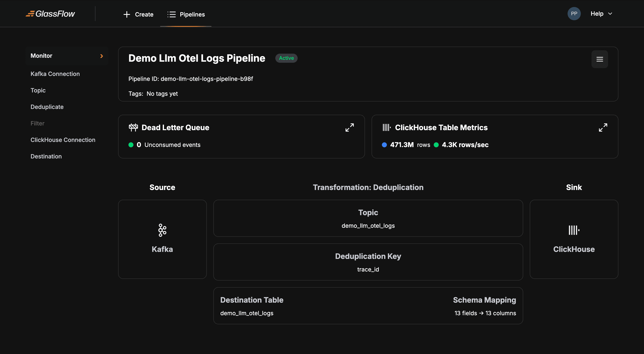The image size is (644, 354).
Task: Expand the Dead Letter Queue panel
Action: point(349,127)
